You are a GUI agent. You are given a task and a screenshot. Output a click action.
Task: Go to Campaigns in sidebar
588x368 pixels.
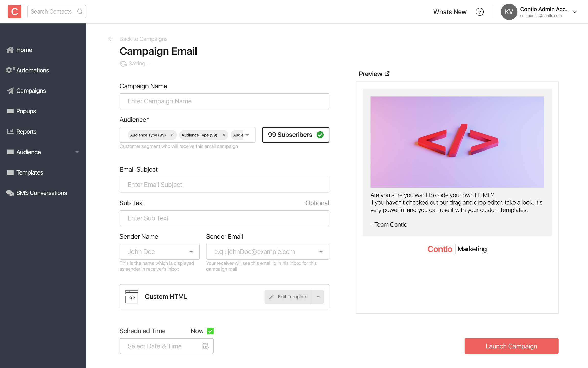point(31,91)
